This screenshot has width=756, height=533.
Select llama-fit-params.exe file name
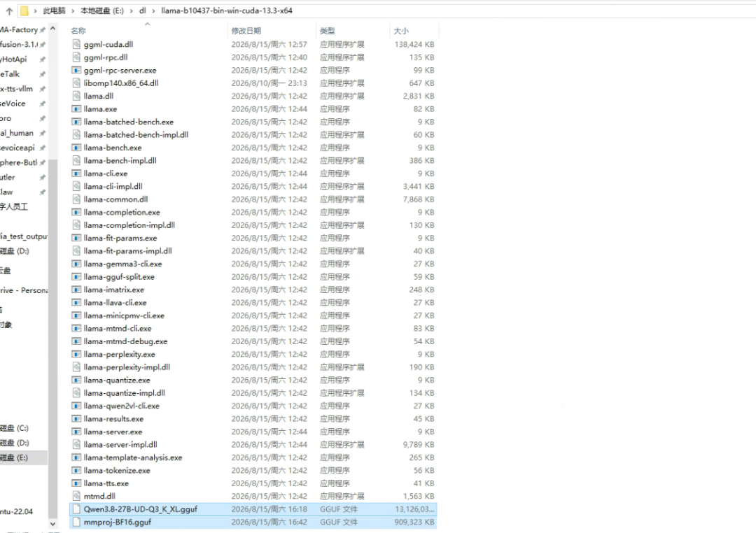[120, 238]
